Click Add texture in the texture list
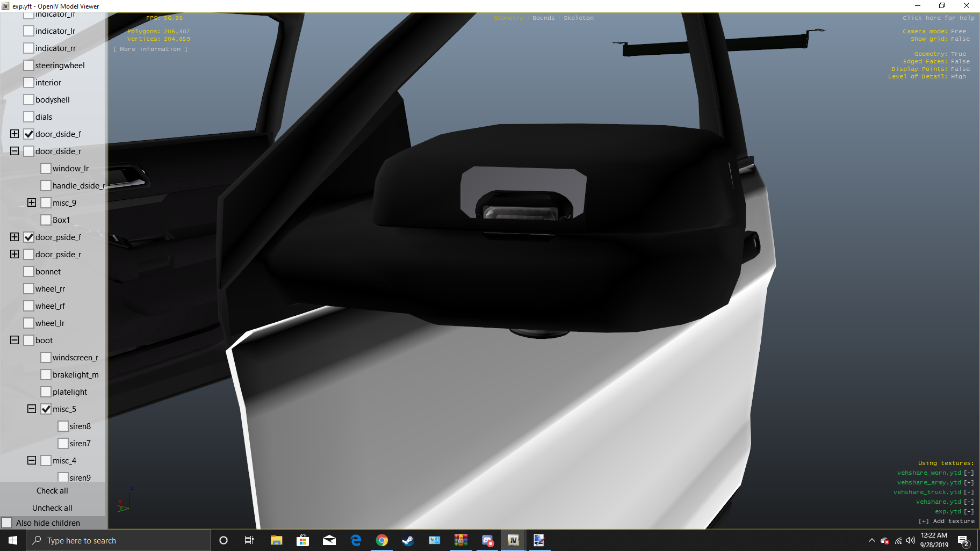The width and height of the screenshot is (980, 551). pos(946,521)
